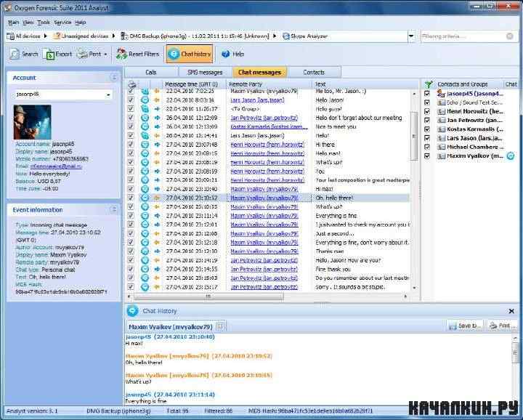
Task: Click the filter funnel icon above contacts
Action: (429, 84)
